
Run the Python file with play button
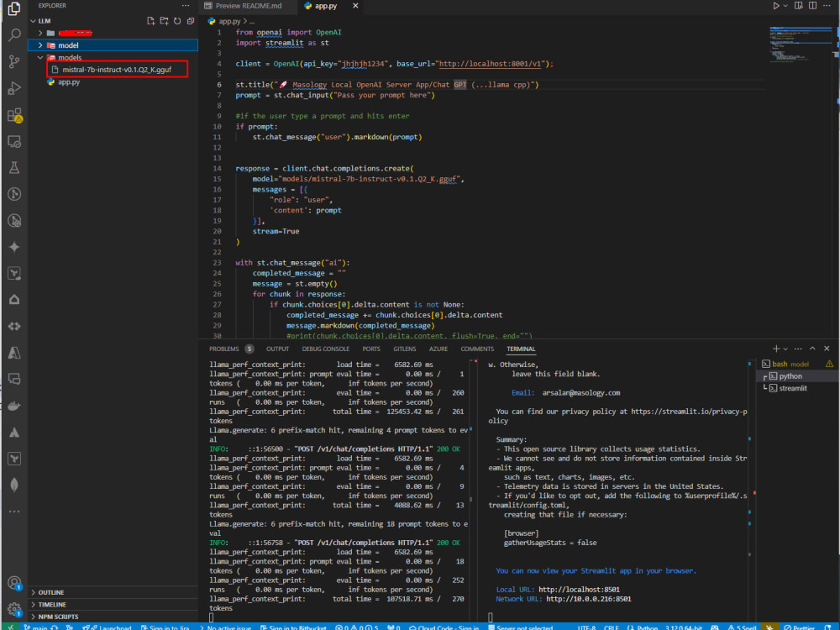pos(775,5)
